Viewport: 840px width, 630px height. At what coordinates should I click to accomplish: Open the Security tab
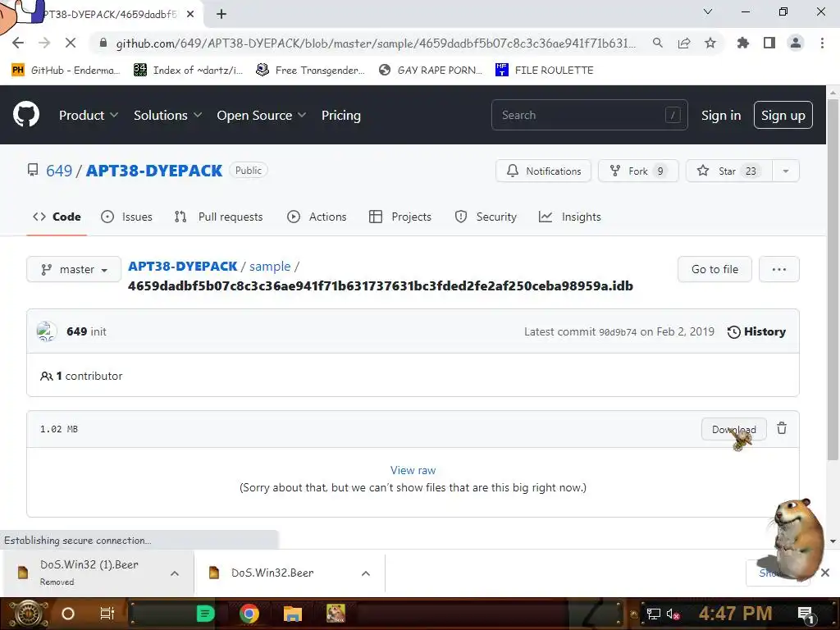(486, 217)
